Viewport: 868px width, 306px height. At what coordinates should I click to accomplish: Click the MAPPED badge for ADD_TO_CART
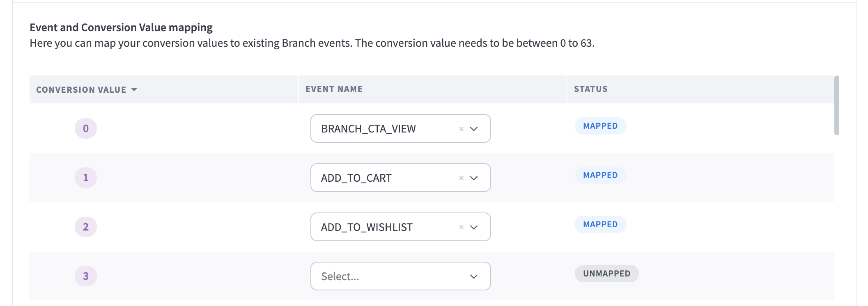click(600, 175)
